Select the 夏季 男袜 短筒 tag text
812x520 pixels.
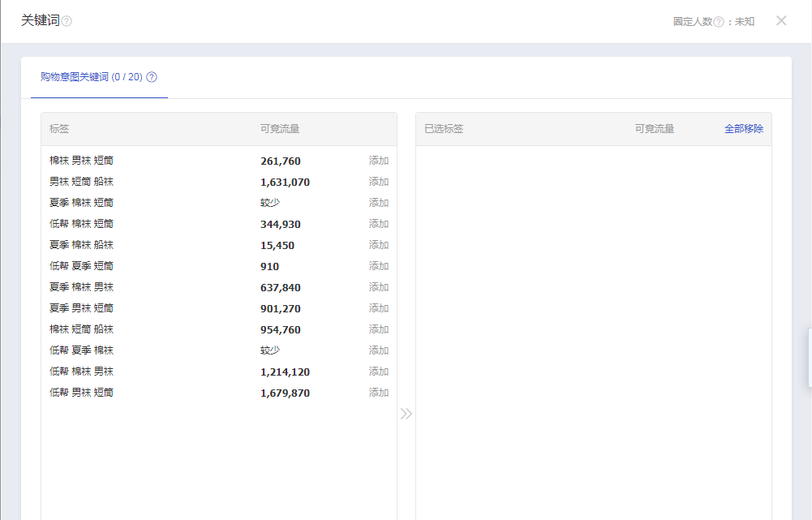click(x=81, y=308)
